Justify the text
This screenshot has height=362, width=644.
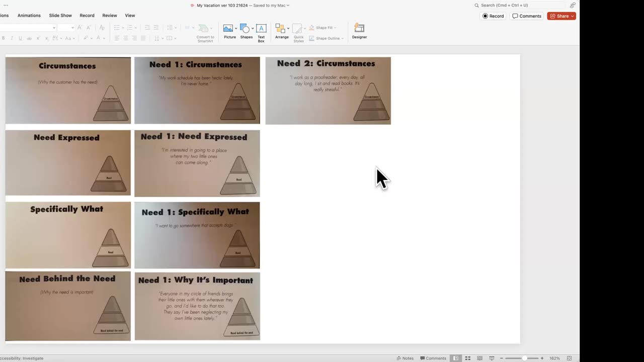coord(143,38)
